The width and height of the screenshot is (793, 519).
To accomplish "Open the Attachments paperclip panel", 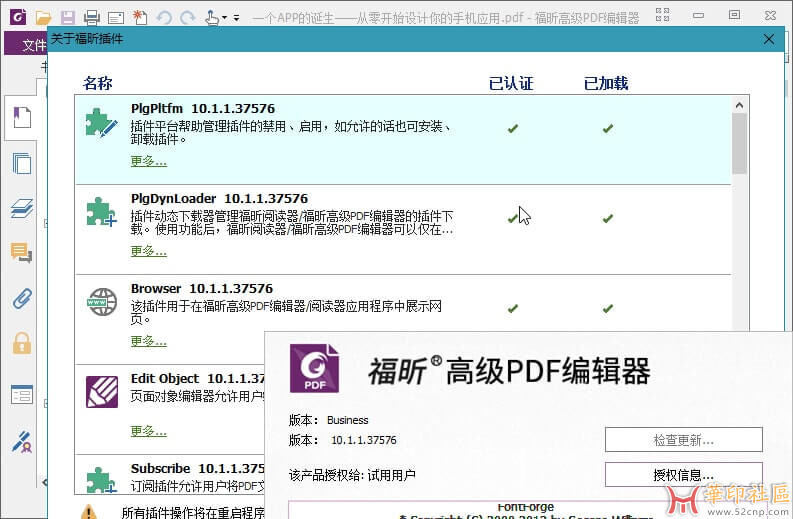I will 22,298.
